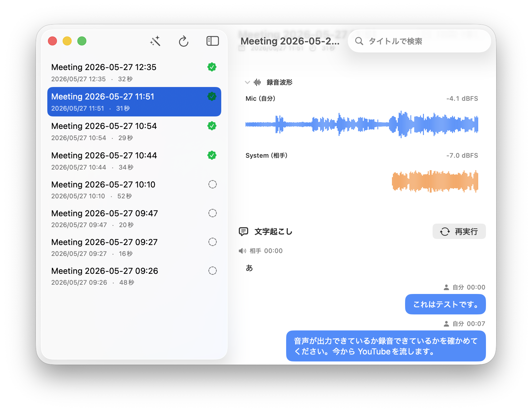Screen dimensions: 532x412
Task: Focus the タイトルで検索 search field
Action: [x=419, y=41]
